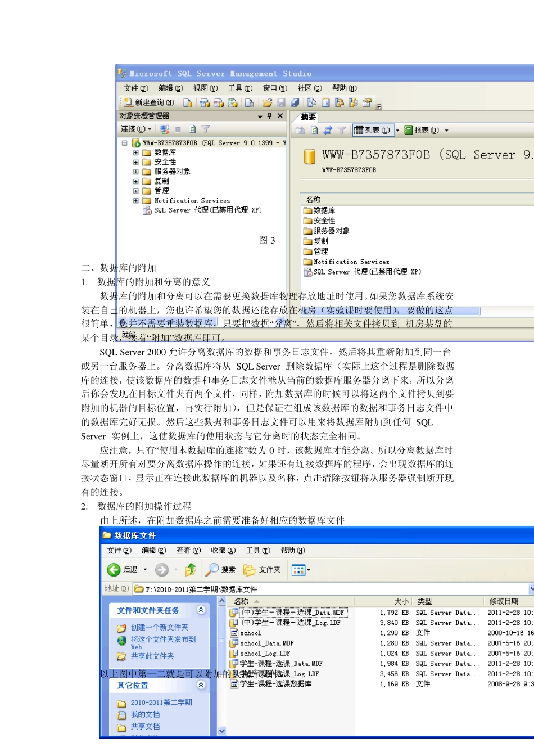Click the 新建查询 (New Query) toolbar button
Viewport: 534px width, 756px height.
coord(149,103)
